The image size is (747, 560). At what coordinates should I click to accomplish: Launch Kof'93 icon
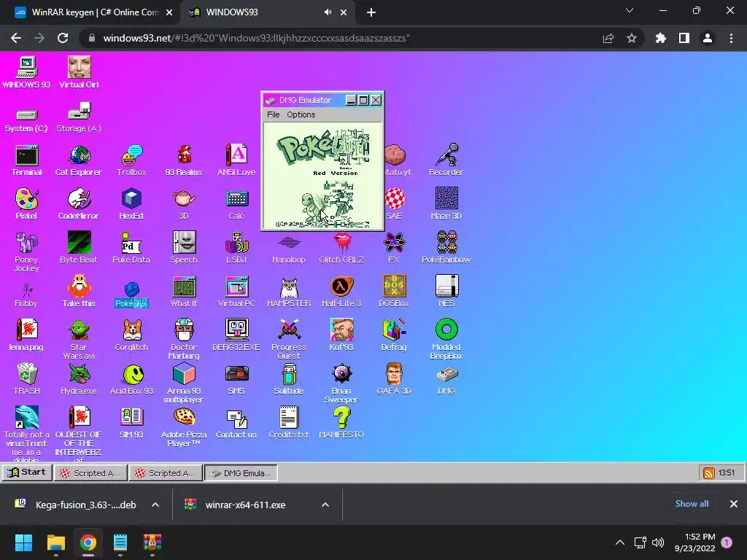(x=341, y=335)
